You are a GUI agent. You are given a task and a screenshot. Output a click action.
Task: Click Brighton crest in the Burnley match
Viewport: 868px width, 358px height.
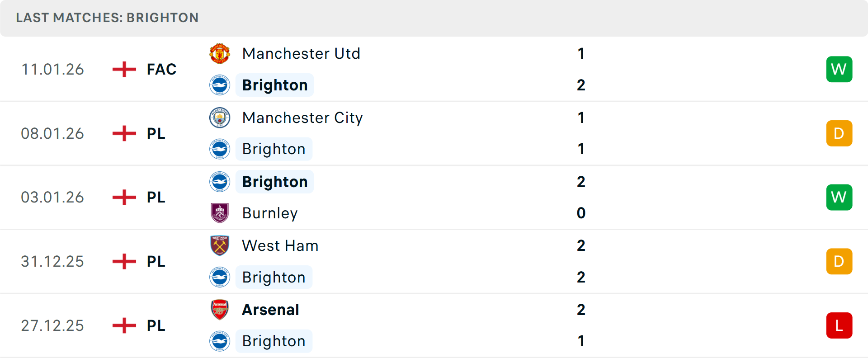220,182
